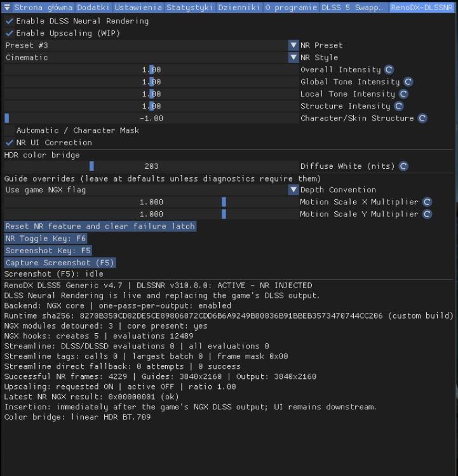This screenshot has width=458, height=476.
Task: Toggle NR UI Correction checkbox
Action: click(10, 143)
